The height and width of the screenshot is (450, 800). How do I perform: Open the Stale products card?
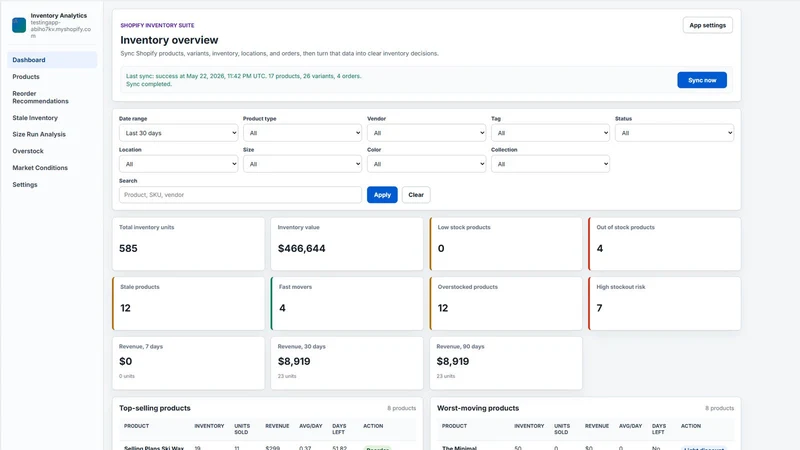188,304
